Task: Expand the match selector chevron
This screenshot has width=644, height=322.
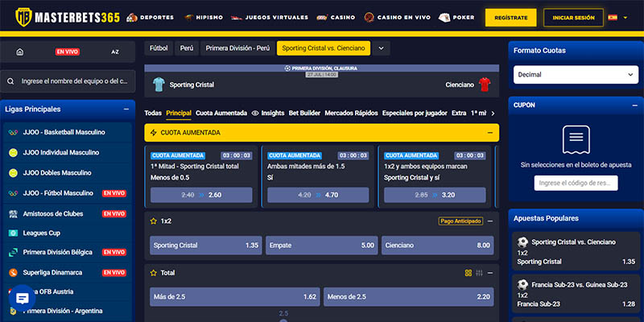Action: point(381,48)
